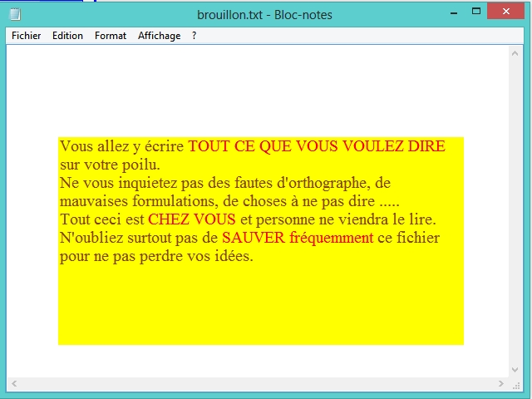Viewport: 532px width, 399px height.
Task: Click the text "Ne vous inquietez pas des fautes"
Action: click(x=166, y=183)
